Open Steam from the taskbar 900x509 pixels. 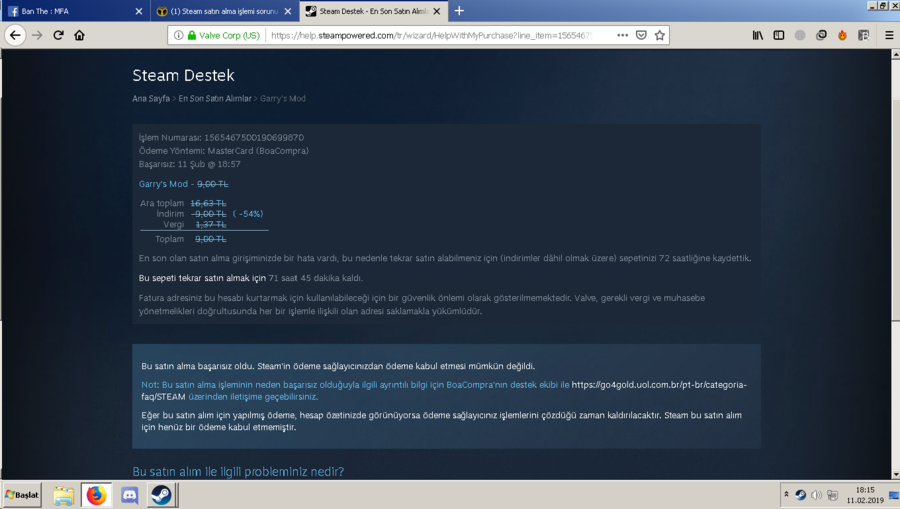pyautogui.click(x=161, y=495)
